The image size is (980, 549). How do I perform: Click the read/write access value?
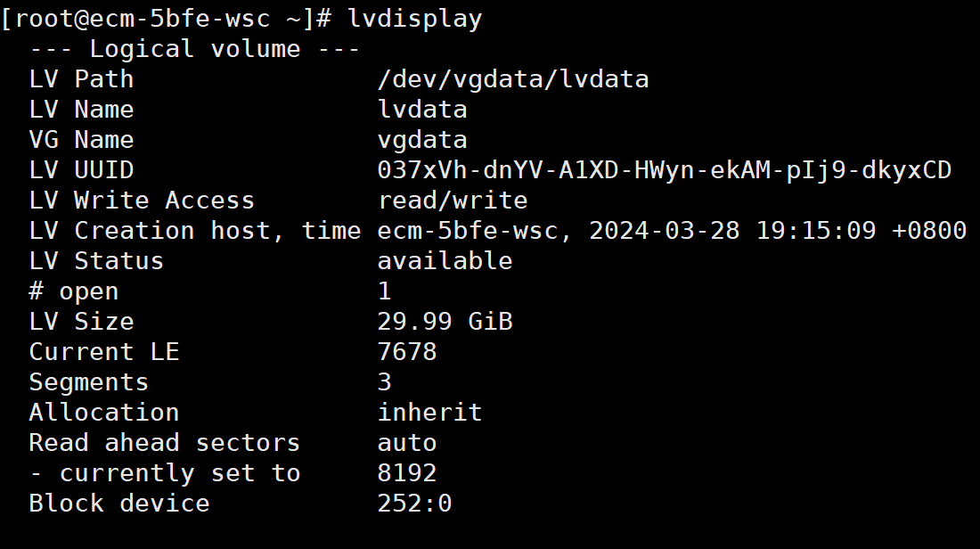(x=453, y=201)
